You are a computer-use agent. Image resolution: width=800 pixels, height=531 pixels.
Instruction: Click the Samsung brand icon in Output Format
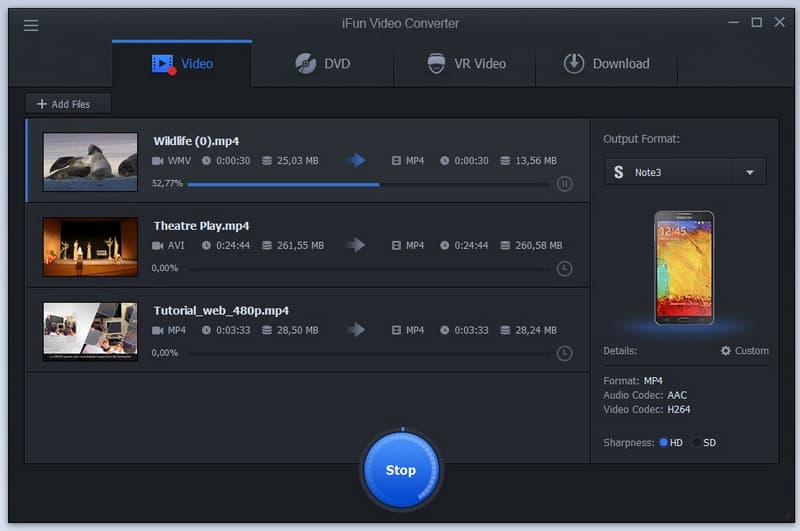(x=619, y=172)
